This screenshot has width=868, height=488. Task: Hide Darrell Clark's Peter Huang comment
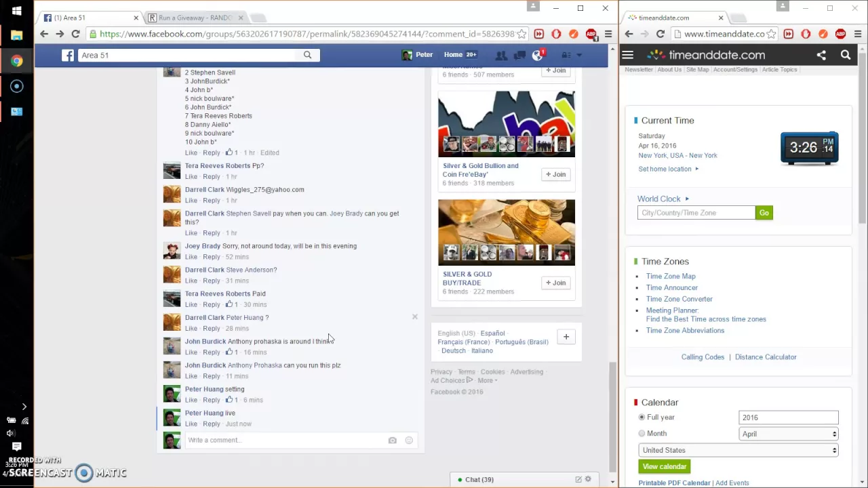point(415,317)
